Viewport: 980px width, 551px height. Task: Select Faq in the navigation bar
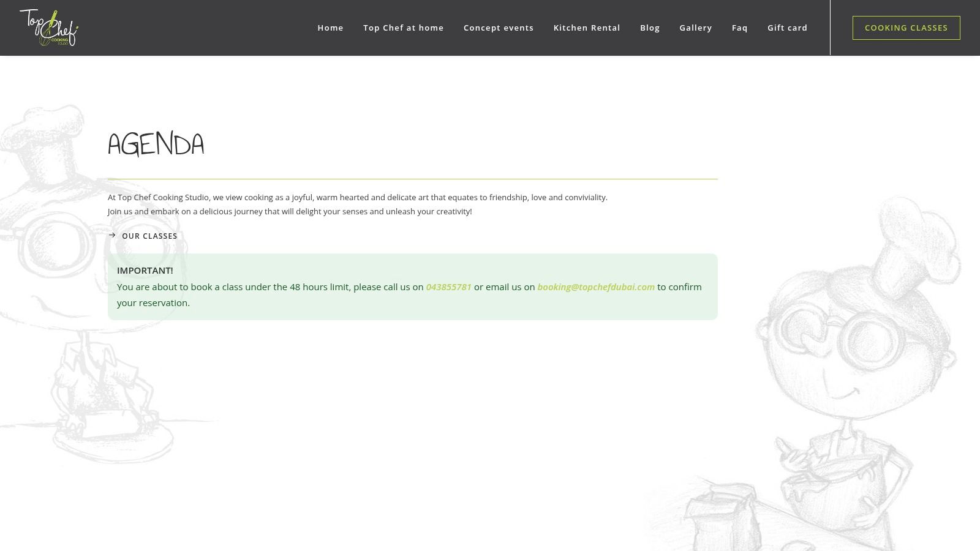click(739, 28)
